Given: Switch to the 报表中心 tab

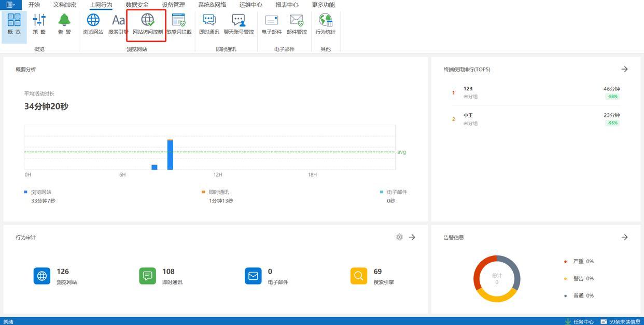Looking at the screenshot, I should pyautogui.click(x=287, y=5).
